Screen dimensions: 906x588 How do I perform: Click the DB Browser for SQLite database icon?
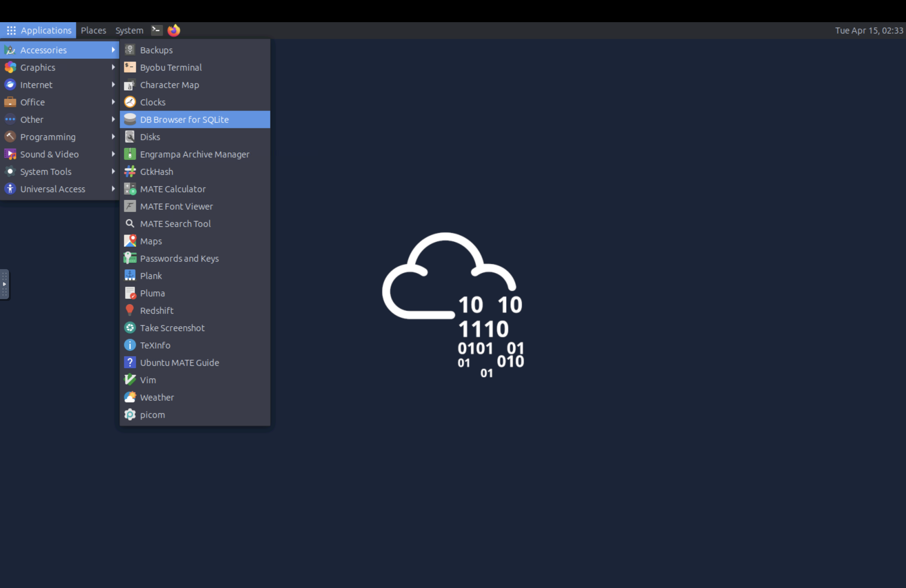tap(130, 119)
